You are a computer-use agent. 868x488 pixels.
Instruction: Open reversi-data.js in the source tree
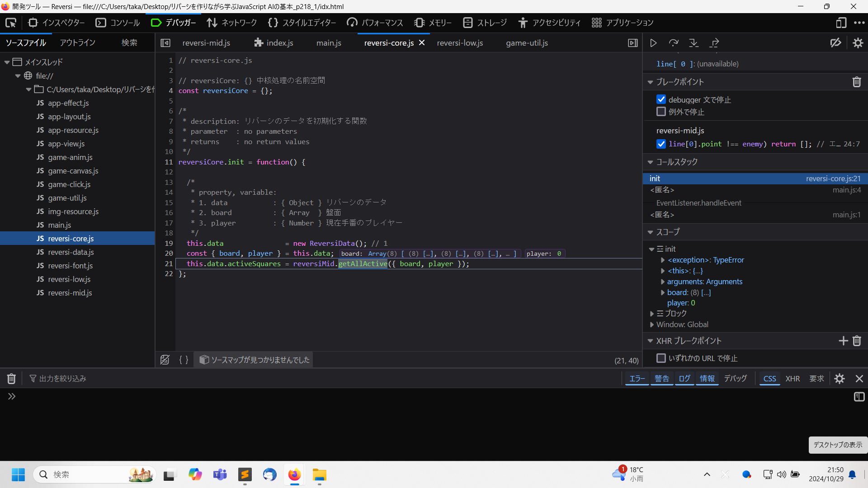71,252
